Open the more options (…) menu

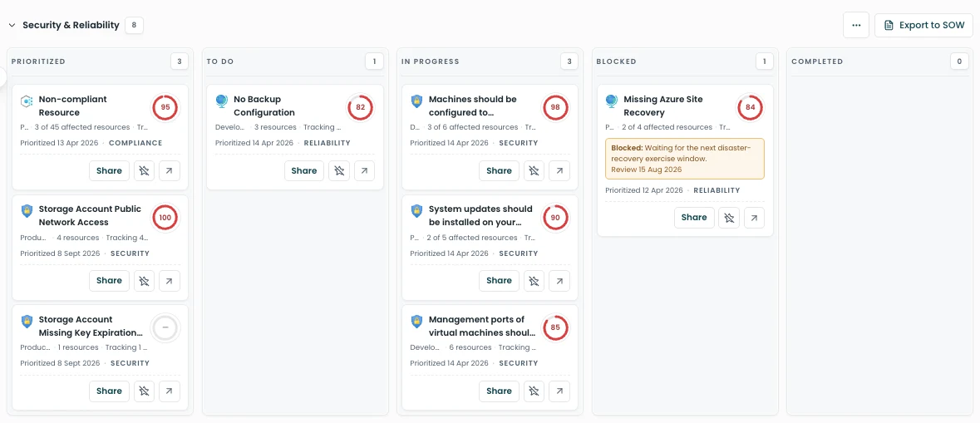pos(856,26)
